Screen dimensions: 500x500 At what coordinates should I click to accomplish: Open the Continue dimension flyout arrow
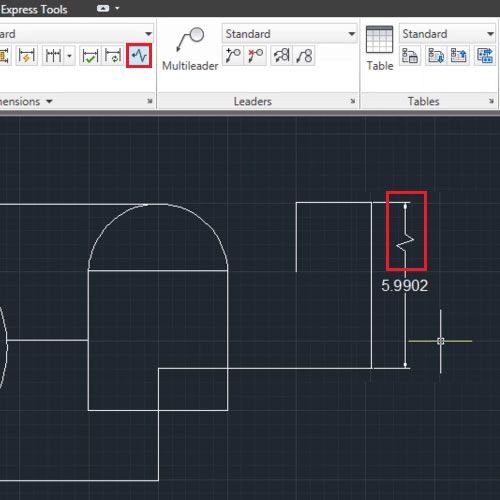click(69, 55)
